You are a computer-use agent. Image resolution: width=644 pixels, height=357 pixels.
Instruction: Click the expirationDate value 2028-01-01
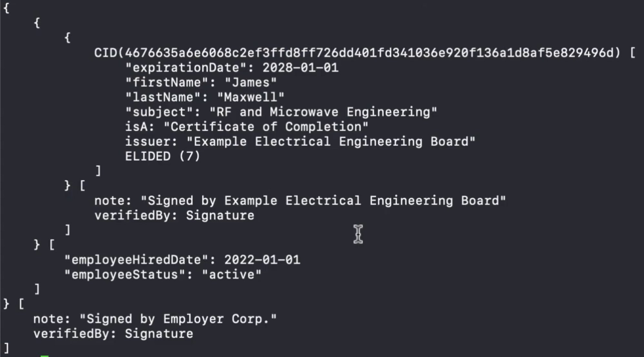(x=300, y=67)
